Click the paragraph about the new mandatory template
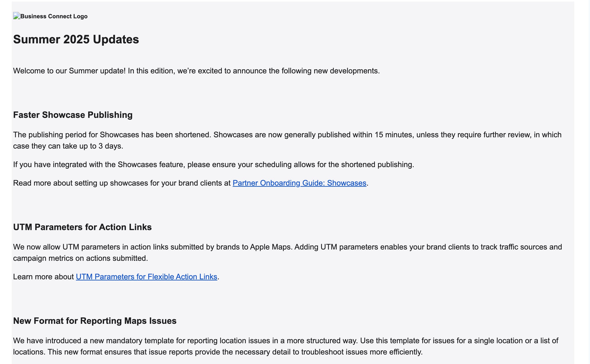590x364 pixels. point(286,341)
